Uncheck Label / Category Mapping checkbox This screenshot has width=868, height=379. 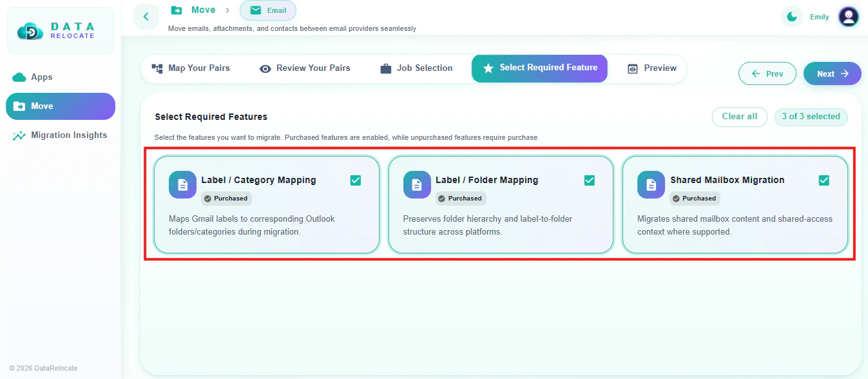coord(356,180)
